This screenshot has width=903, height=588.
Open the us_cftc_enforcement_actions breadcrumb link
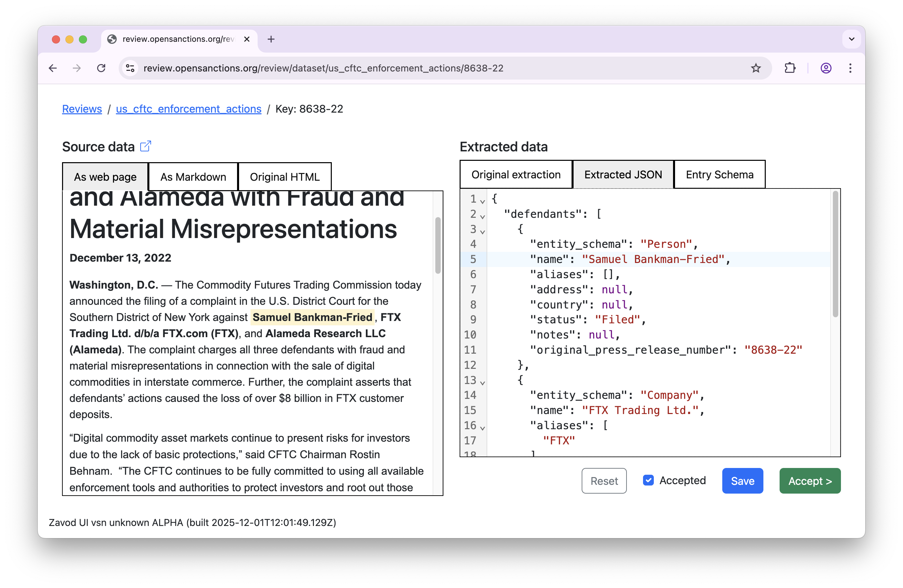[x=188, y=109]
